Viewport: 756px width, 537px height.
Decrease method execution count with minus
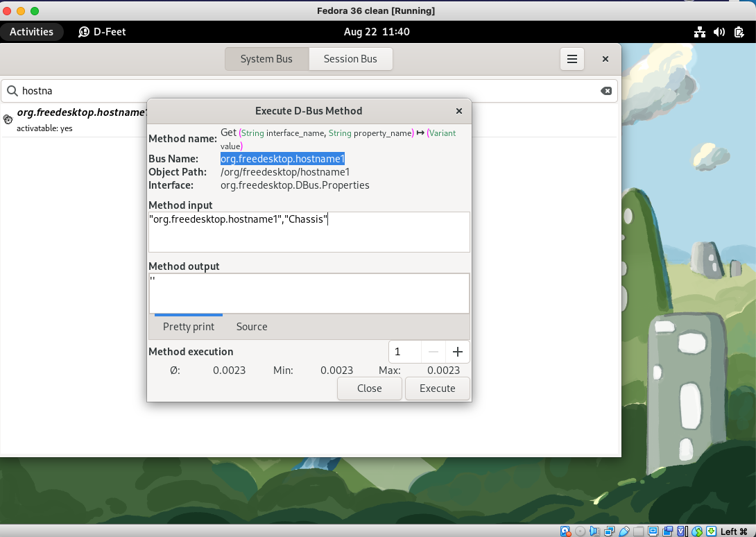pyautogui.click(x=433, y=352)
